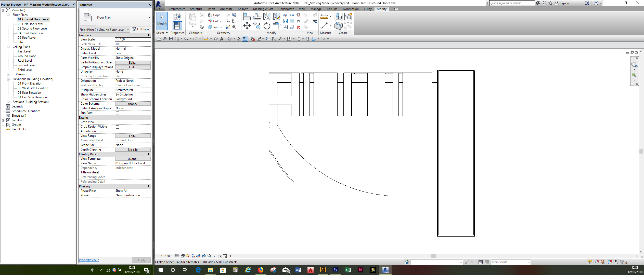Open the Properties help link
The height and width of the screenshot is (275, 644).
click(89, 260)
